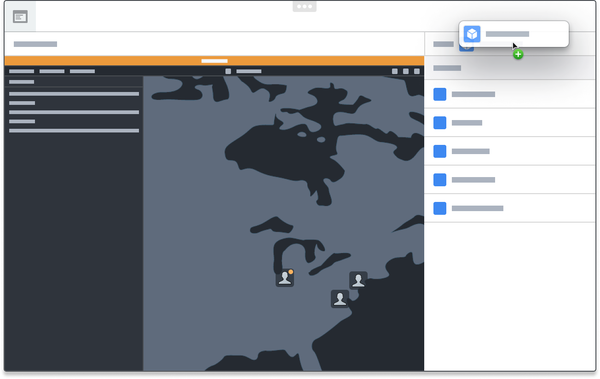Click the first of three squares in dark toolbar right
This screenshot has height=379, width=600.
395,71
